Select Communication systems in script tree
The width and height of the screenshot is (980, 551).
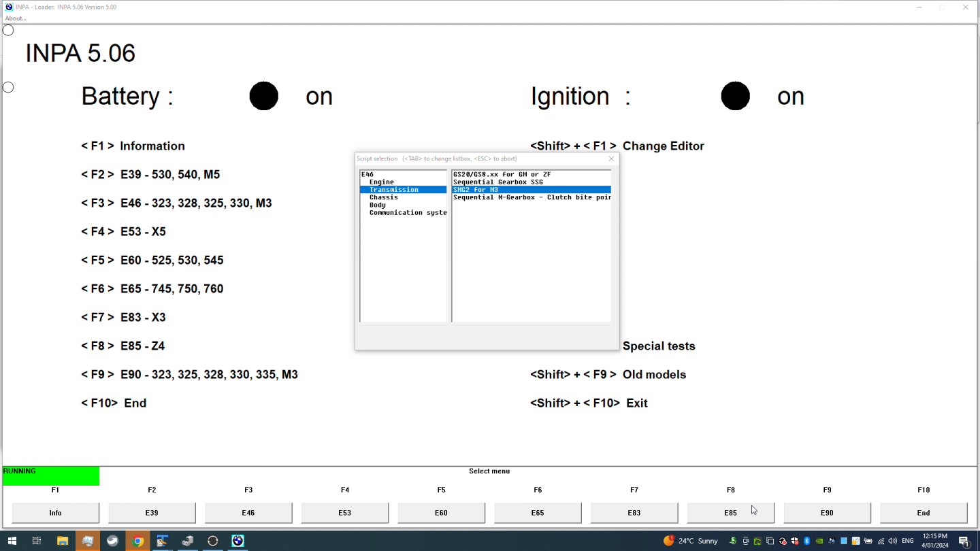(408, 212)
